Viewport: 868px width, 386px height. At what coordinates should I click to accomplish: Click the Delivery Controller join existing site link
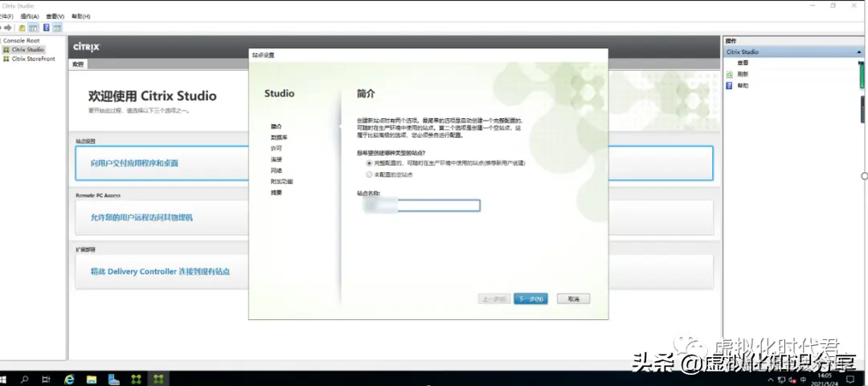tap(160, 272)
